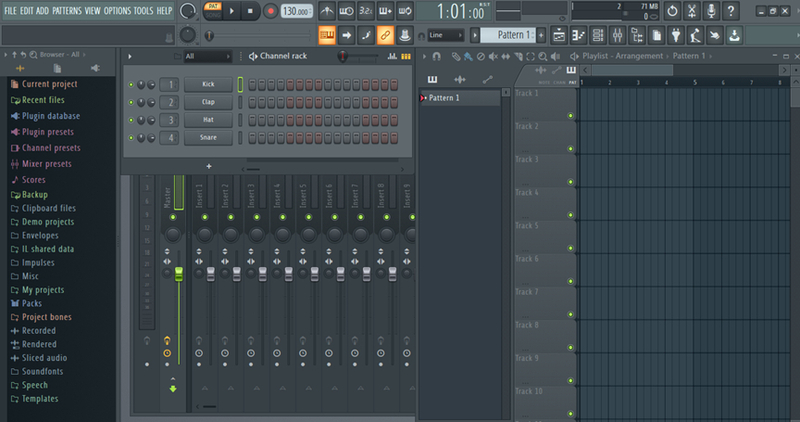
Task: Open the audio editor scissors icon
Action: coord(692,11)
